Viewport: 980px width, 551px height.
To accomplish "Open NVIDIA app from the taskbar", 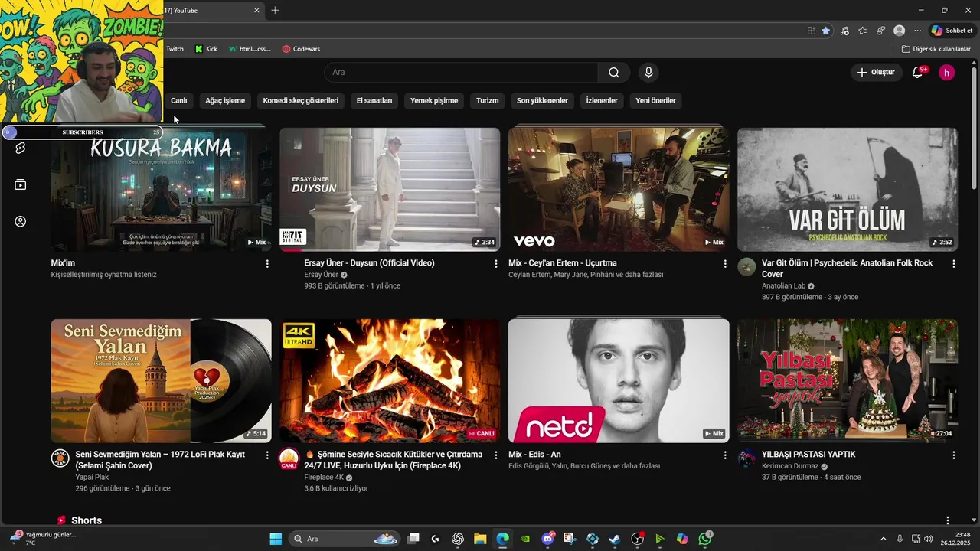I will (x=524, y=539).
